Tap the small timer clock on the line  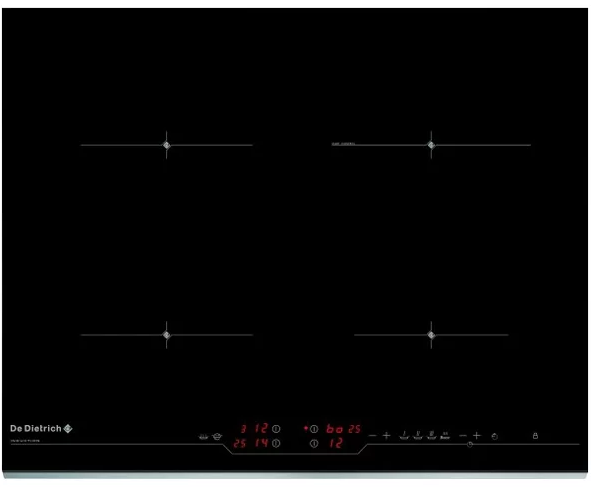coord(470,444)
